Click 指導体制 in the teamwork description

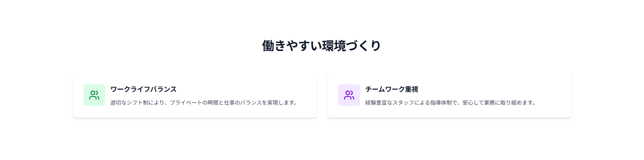pyautogui.click(x=441, y=103)
